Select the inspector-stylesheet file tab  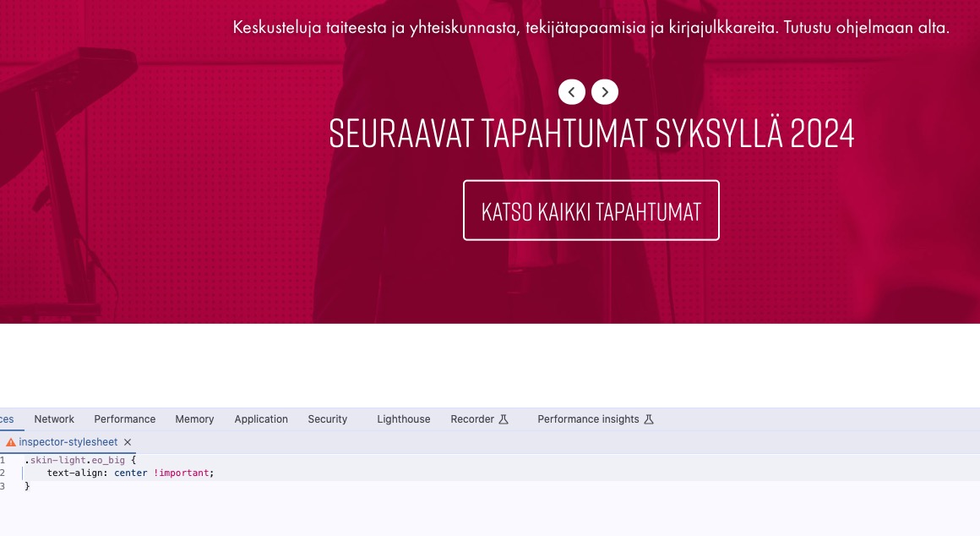[x=68, y=442]
